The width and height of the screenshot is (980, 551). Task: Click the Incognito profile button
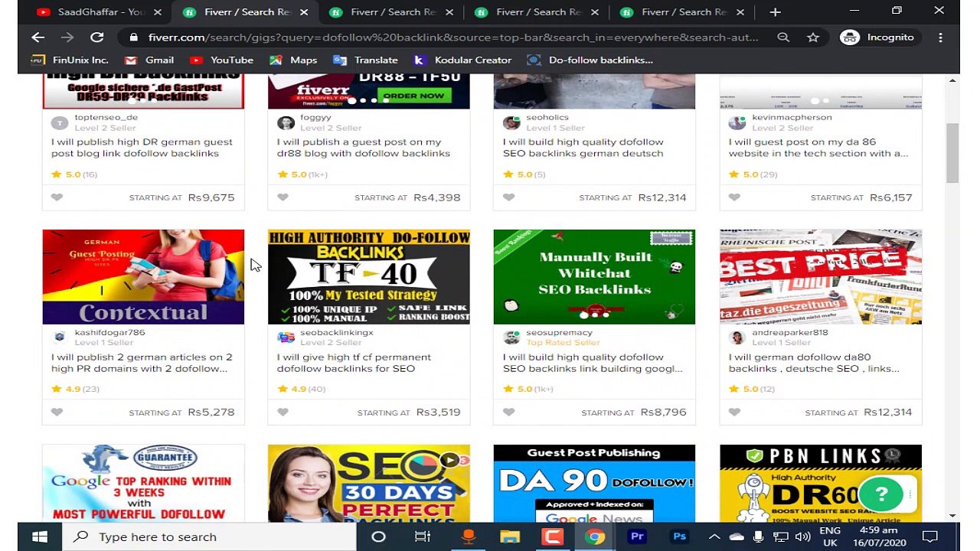click(877, 37)
